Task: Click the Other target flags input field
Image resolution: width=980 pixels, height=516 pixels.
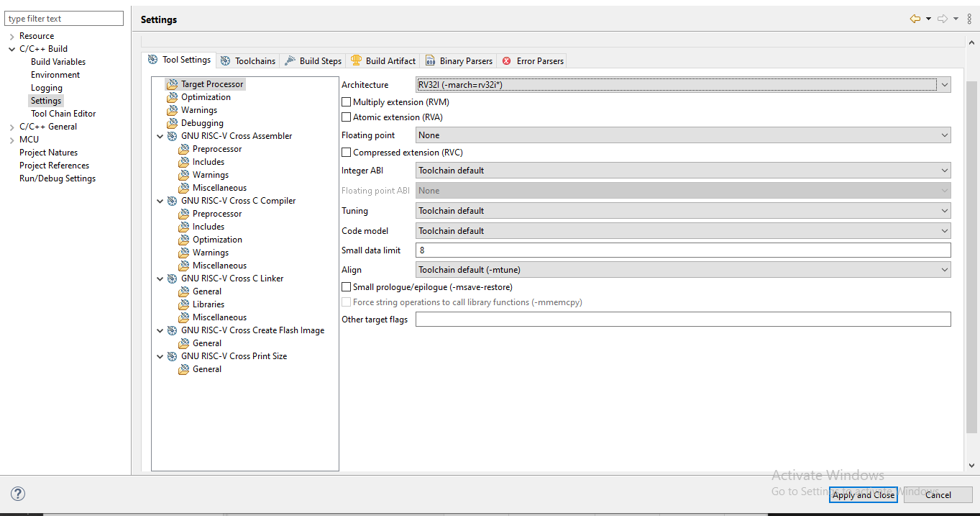Action: 683,320
